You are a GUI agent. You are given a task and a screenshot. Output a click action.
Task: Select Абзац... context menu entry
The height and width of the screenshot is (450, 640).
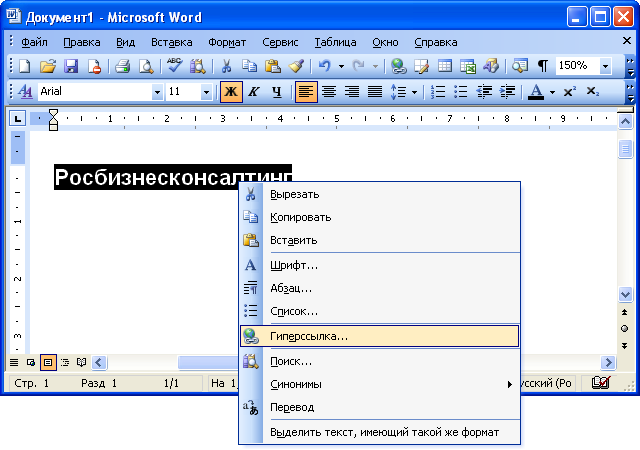[x=380, y=288]
